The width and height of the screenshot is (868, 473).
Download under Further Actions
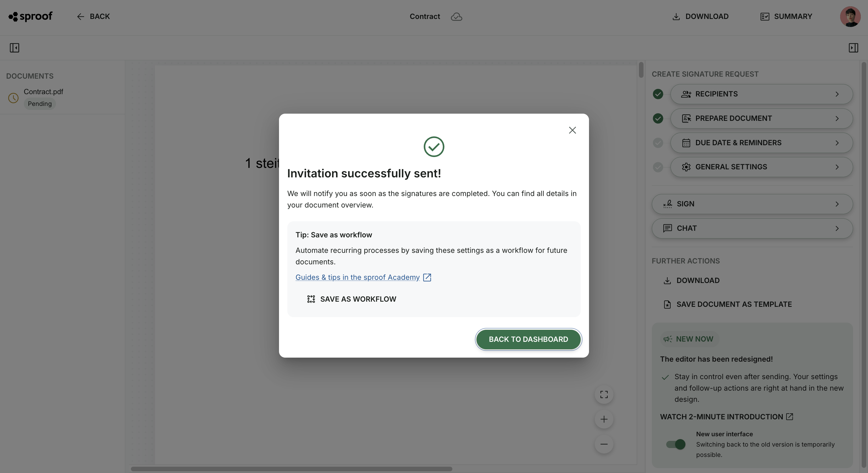tap(691, 281)
